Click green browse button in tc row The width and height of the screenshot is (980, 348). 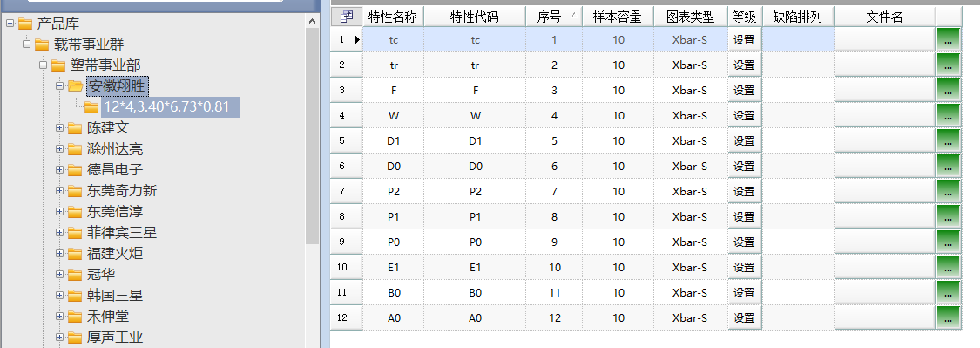[948, 39]
